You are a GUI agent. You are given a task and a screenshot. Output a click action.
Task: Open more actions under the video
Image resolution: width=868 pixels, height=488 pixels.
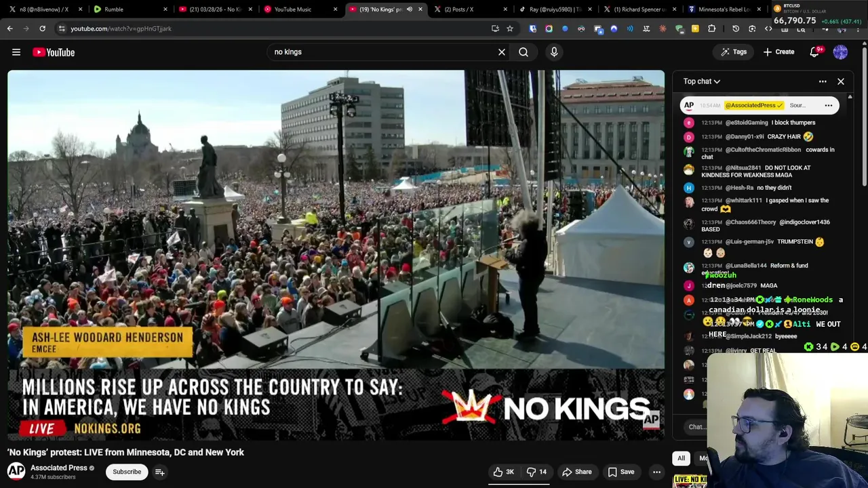pyautogui.click(x=656, y=472)
